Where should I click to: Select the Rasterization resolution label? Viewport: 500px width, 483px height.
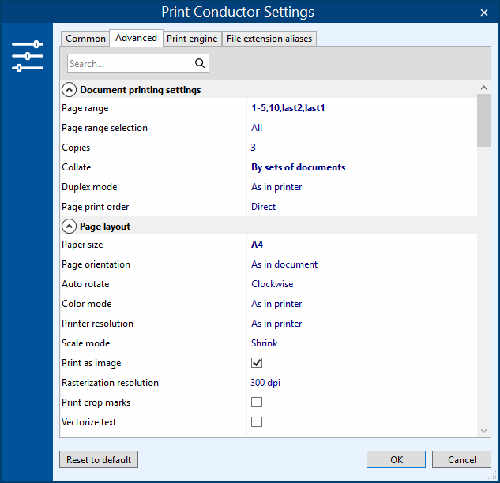tap(110, 382)
